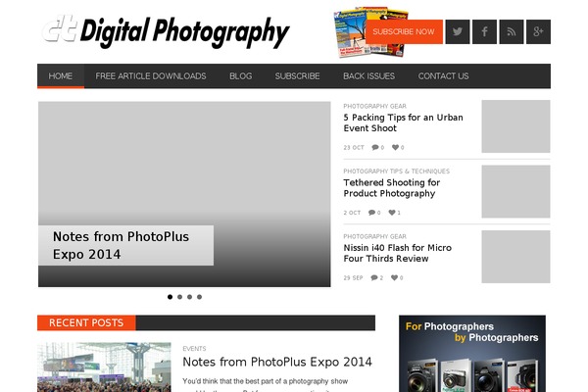The width and height of the screenshot is (588, 392).
Task: Open slider headline Notes from PhotoPlus Expo 2014
Action: [121, 245]
